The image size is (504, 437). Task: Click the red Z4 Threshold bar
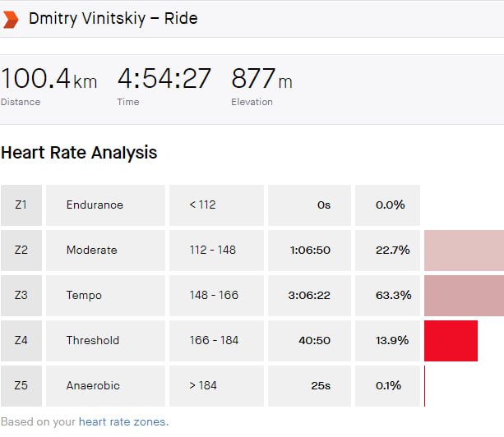point(451,341)
